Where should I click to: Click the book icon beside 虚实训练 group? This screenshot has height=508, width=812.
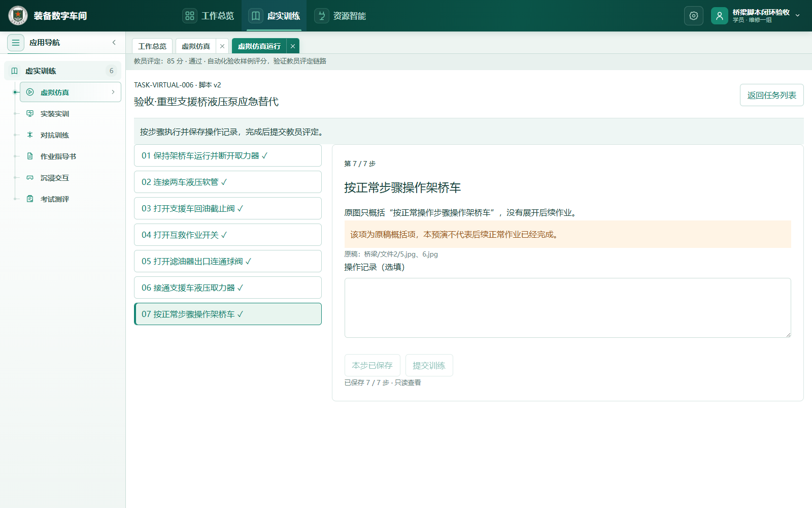[14, 71]
